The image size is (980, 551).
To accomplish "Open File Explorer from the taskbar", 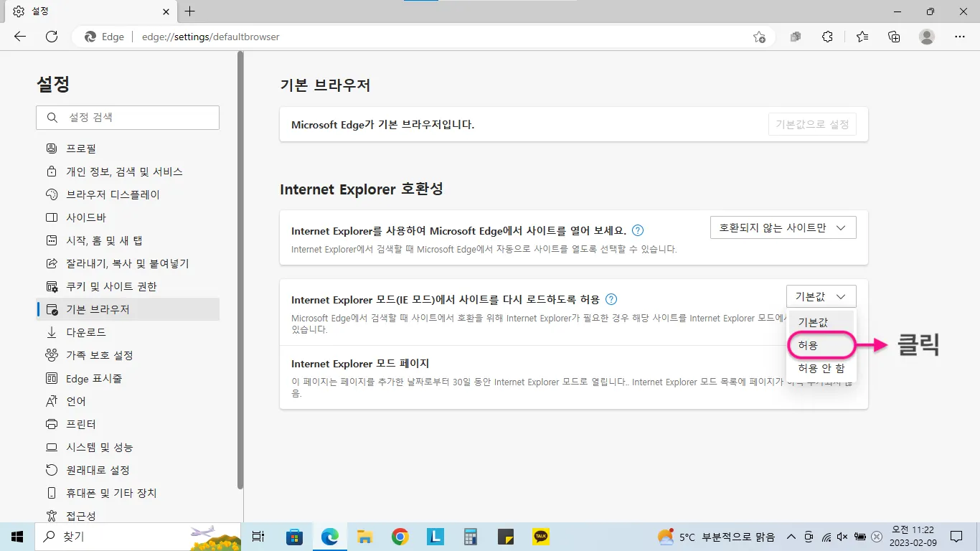I will (x=364, y=537).
